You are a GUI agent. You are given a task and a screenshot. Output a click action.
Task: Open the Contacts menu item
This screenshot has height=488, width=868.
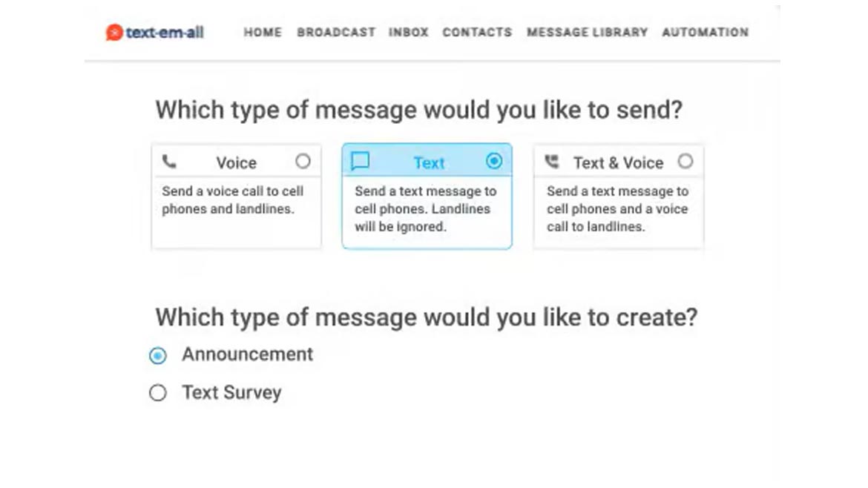pos(477,33)
